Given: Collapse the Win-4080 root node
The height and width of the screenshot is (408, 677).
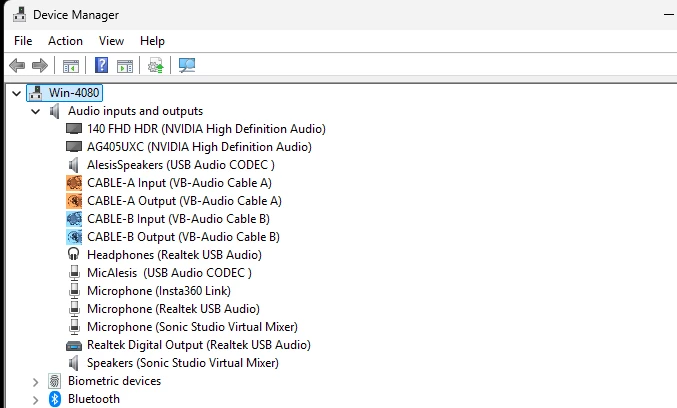Looking at the screenshot, I should (x=16, y=93).
